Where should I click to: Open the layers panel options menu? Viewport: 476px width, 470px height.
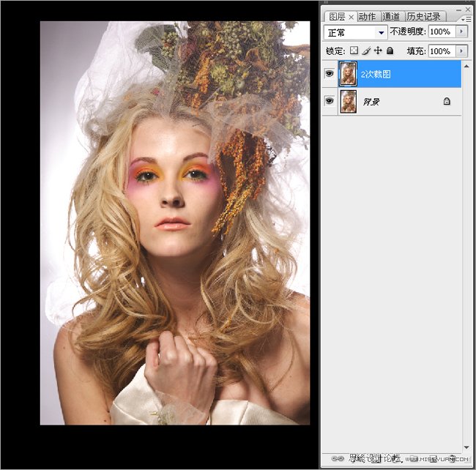(466, 18)
